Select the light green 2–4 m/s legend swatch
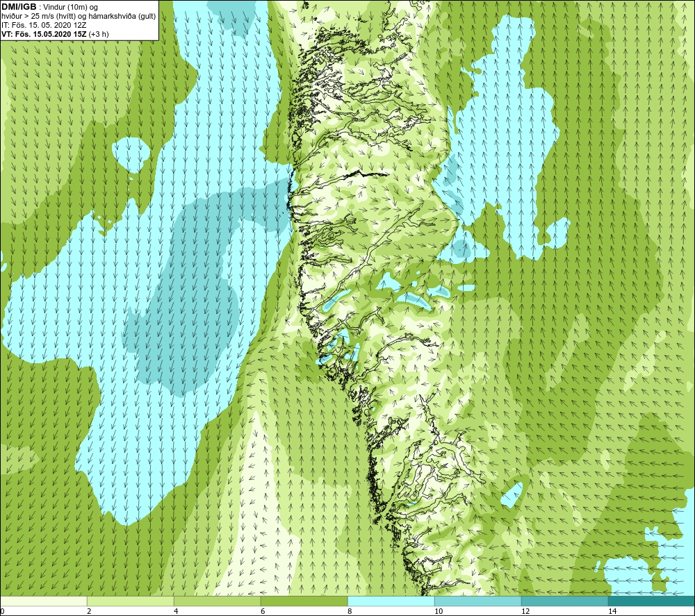The width and height of the screenshot is (695, 616). (x=131, y=601)
